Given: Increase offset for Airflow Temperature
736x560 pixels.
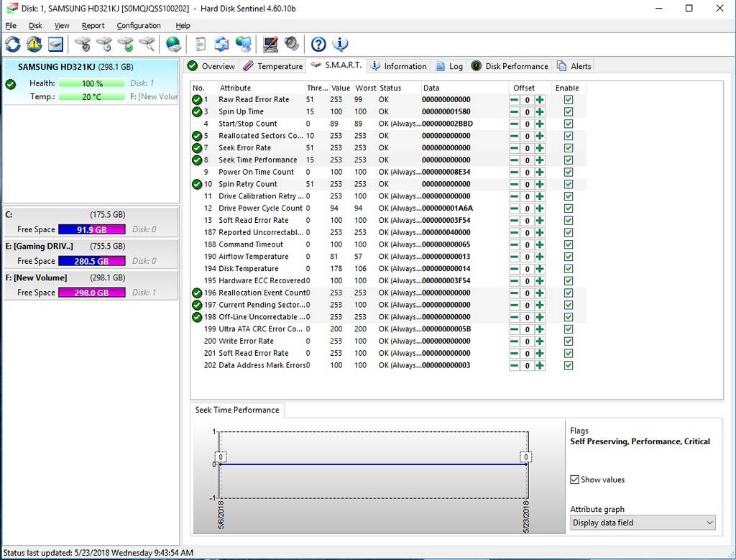Looking at the screenshot, I should tap(540, 257).
